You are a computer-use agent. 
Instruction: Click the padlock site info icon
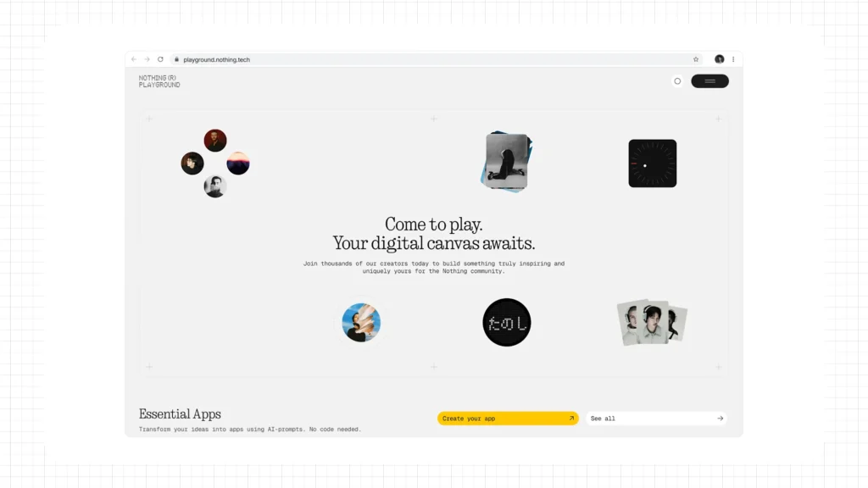pyautogui.click(x=176, y=59)
